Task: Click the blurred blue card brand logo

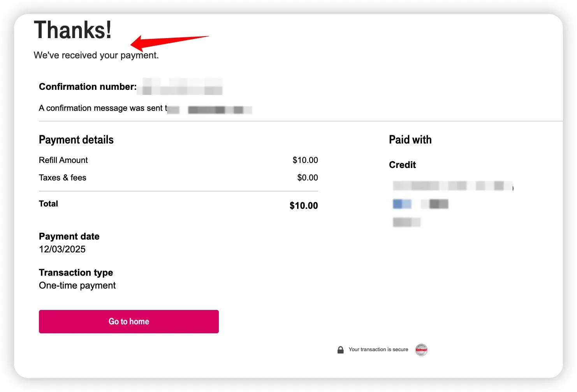Action: (x=402, y=204)
